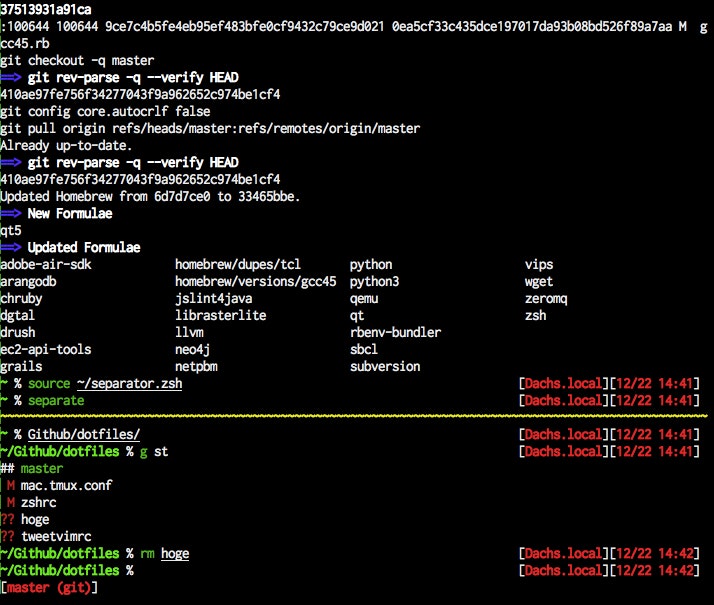Click jslint4java in the formula list
Viewport: 714px width, 605px height.
214,299
